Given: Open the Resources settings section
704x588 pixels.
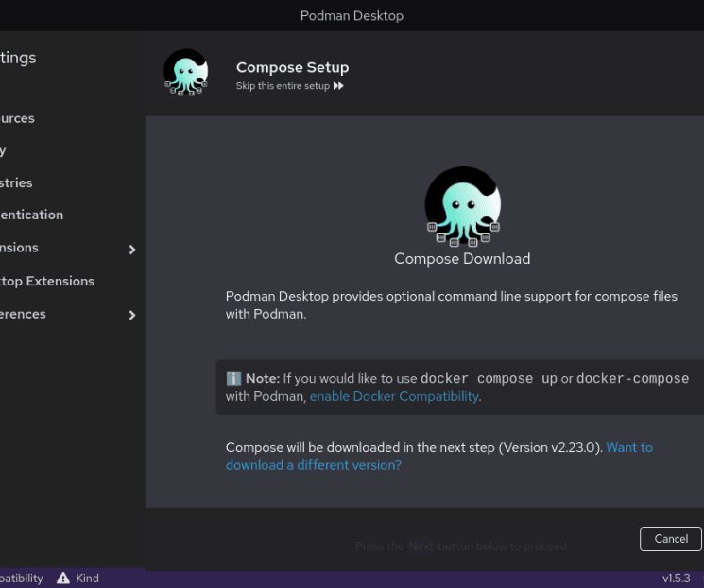Looking at the screenshot, I should pos(17,118).
